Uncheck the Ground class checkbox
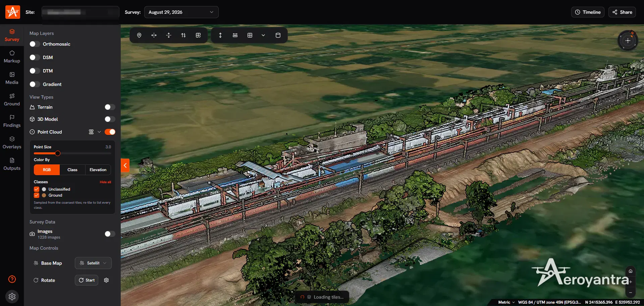 tap(37, 195)
